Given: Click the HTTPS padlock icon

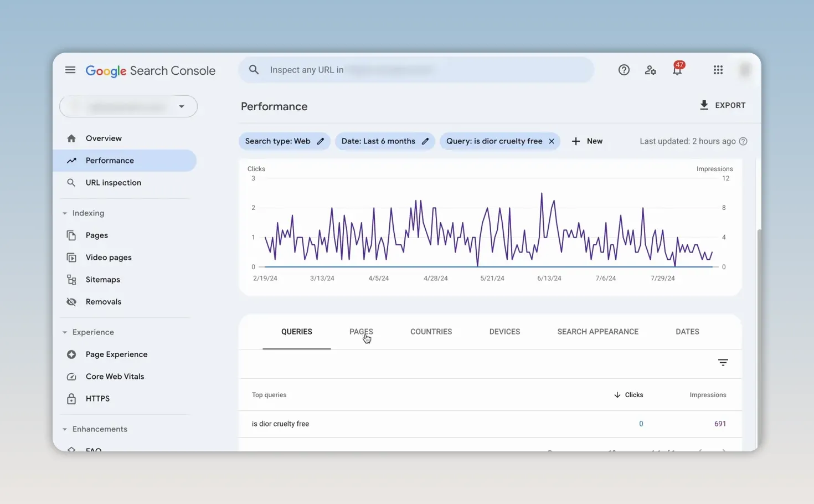Looking at the screenshot, I should coord(71,399).
